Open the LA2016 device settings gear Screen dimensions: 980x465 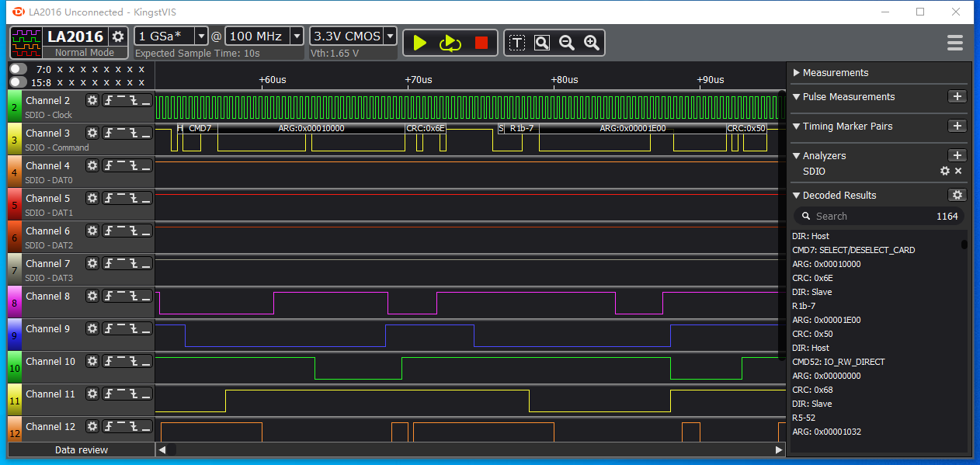tap(120, 36)
